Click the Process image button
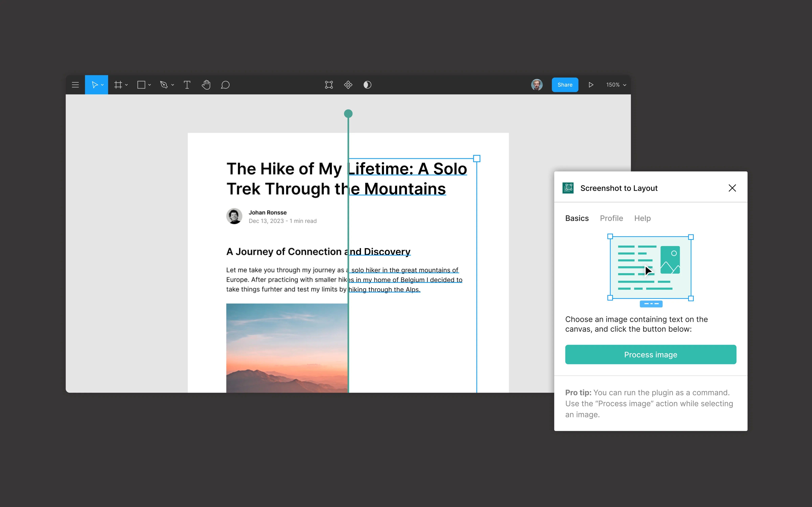Viewport: 812px width, 507px height. pyautogui.click(x=651, y=354)
